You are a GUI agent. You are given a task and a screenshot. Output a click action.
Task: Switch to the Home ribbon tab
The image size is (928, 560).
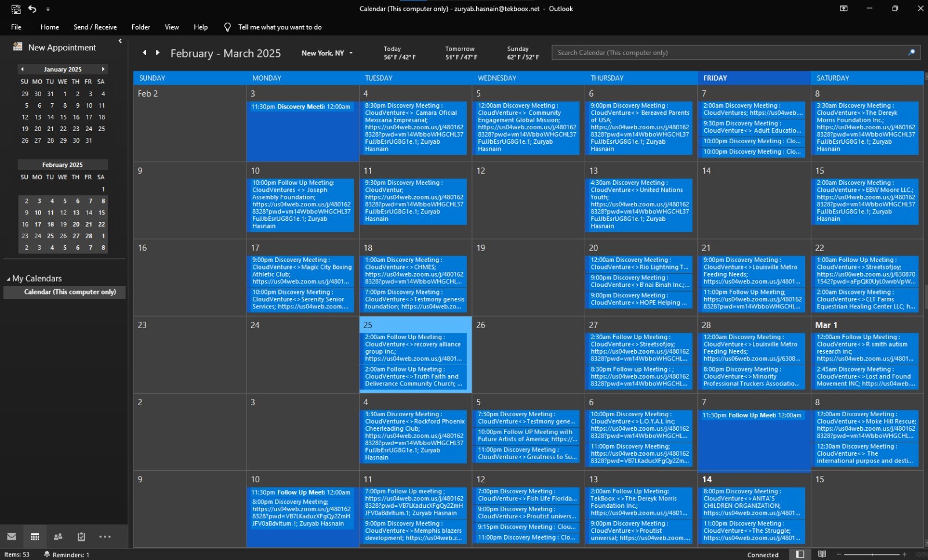coord(50,27)
